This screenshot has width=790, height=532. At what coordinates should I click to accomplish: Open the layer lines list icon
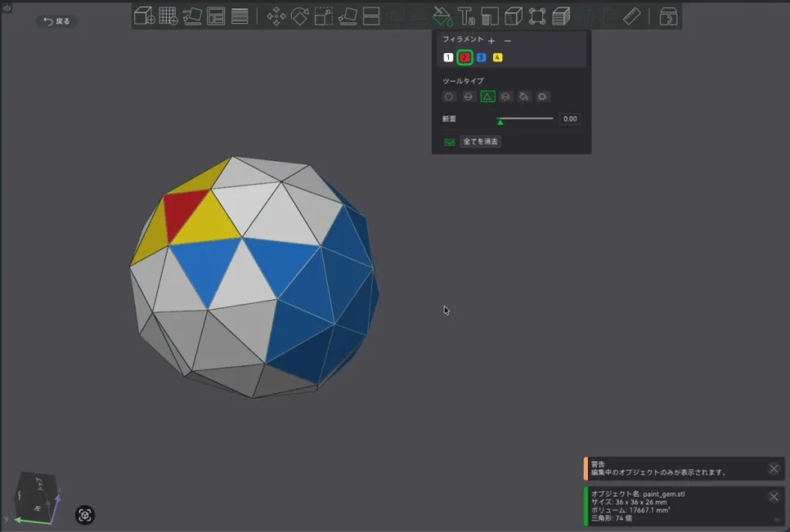coord(240,16)
